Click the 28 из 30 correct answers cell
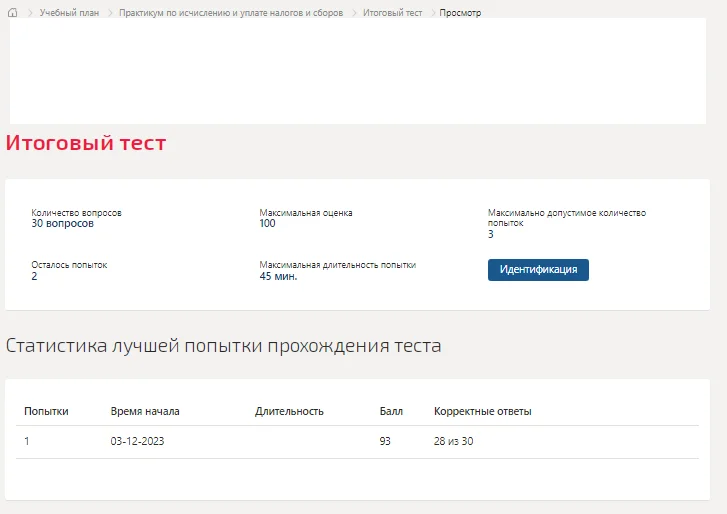Image resolution: width=727 pixels, height=514 pixels. tap(453, 441)
